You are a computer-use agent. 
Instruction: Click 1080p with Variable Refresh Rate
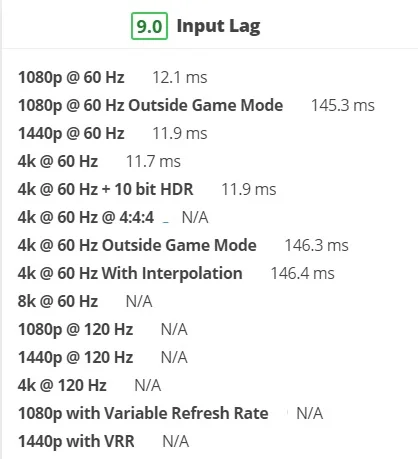point(143,413)
